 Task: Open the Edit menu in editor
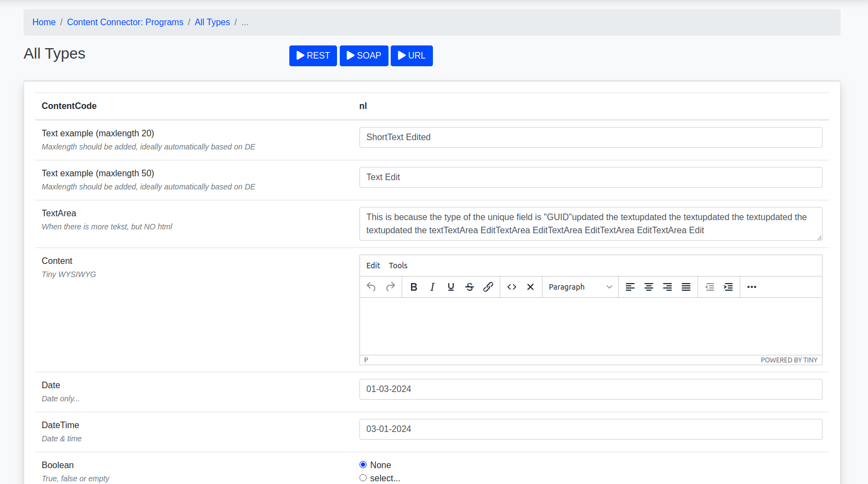pos(373,266)
